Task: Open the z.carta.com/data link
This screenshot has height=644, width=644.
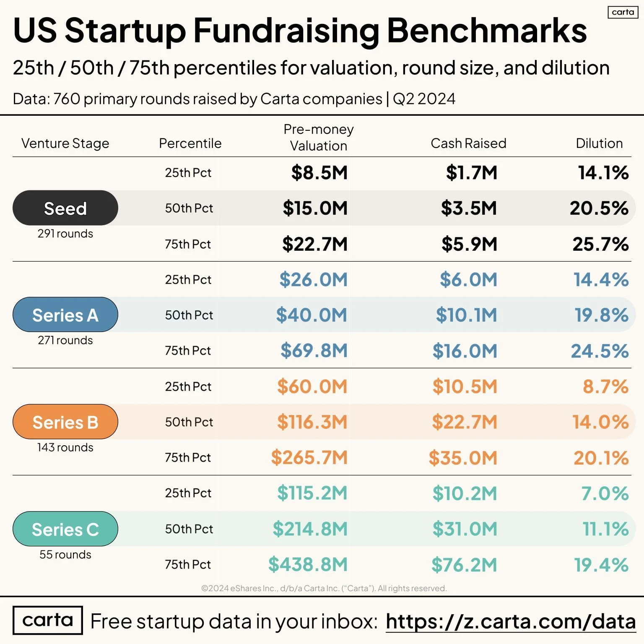Action: tap(511, 621)
